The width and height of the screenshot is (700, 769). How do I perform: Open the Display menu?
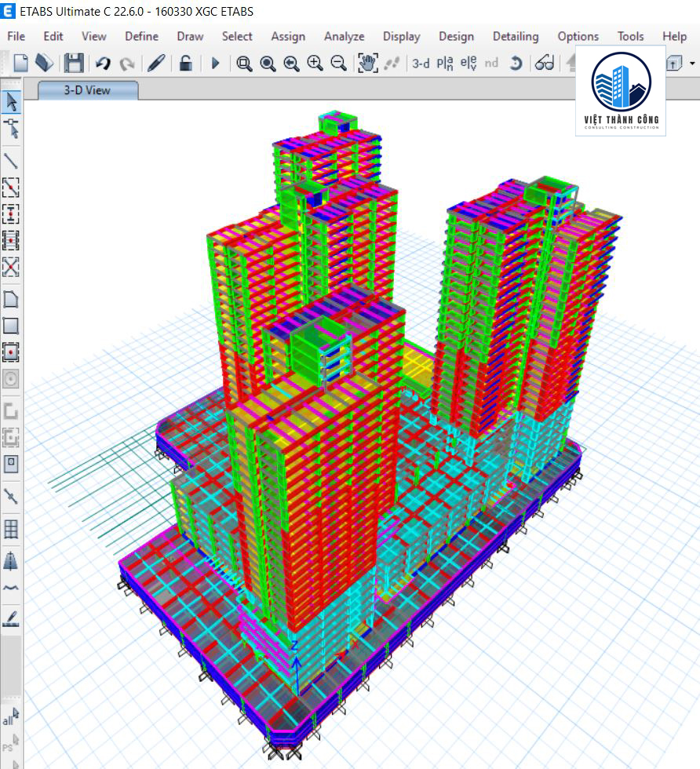click(x=401, y=36)
